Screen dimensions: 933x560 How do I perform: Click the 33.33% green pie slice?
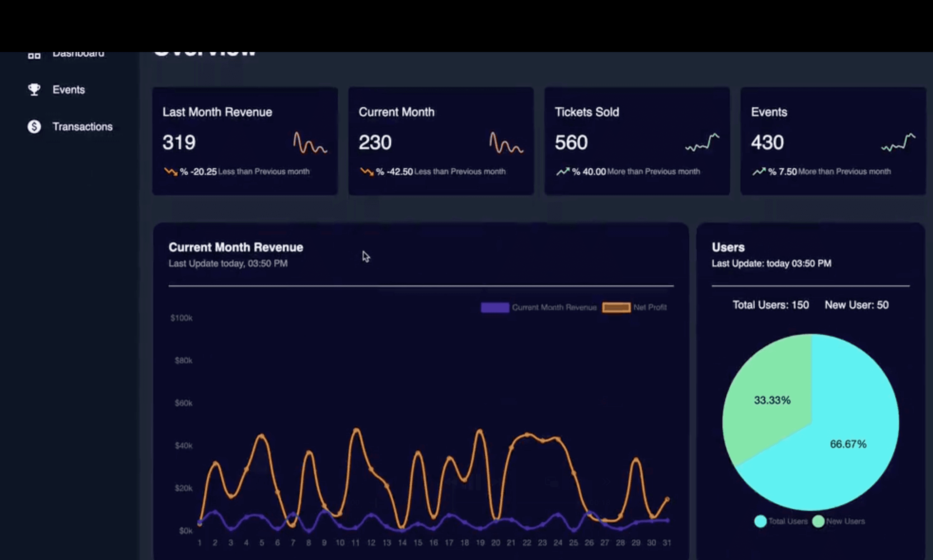[x=772, y=400]
